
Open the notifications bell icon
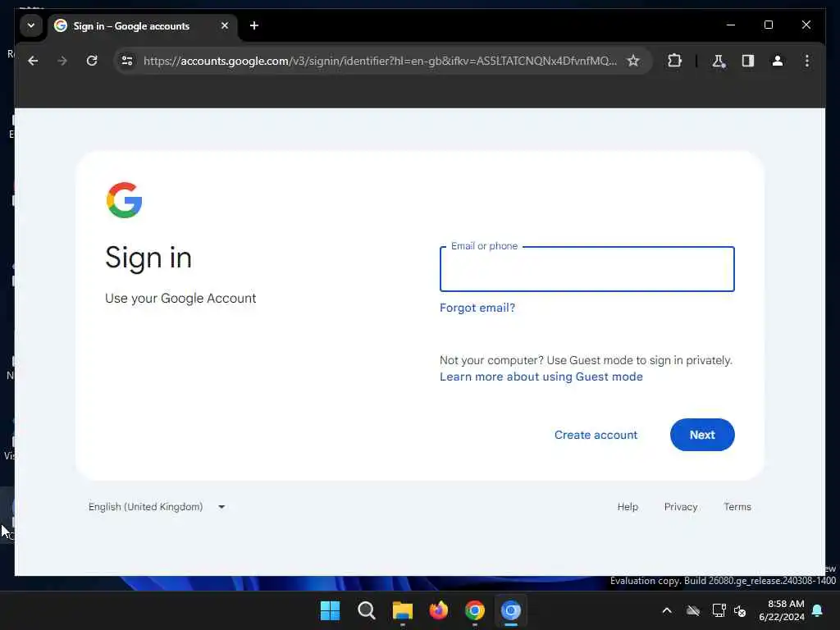(818, 610)
